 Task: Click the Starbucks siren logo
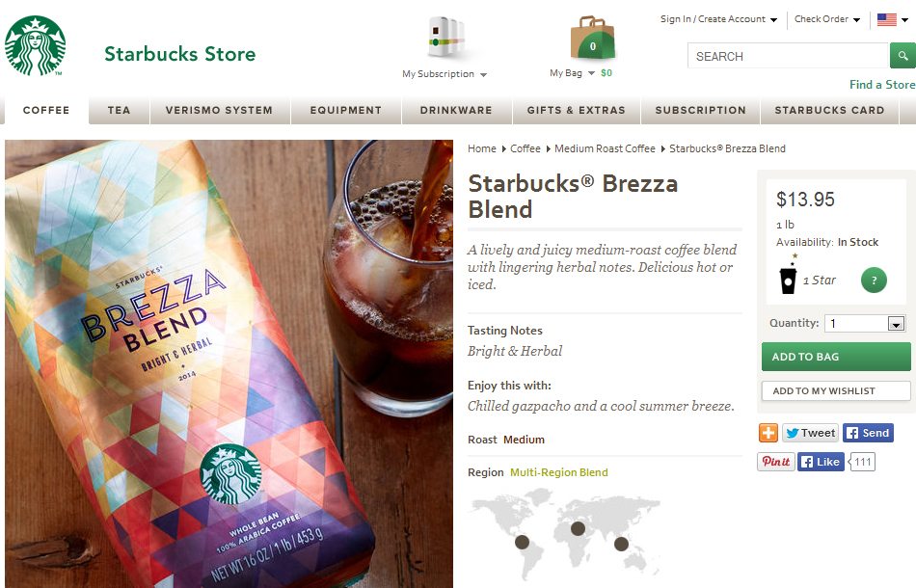[x=35, y=46]
